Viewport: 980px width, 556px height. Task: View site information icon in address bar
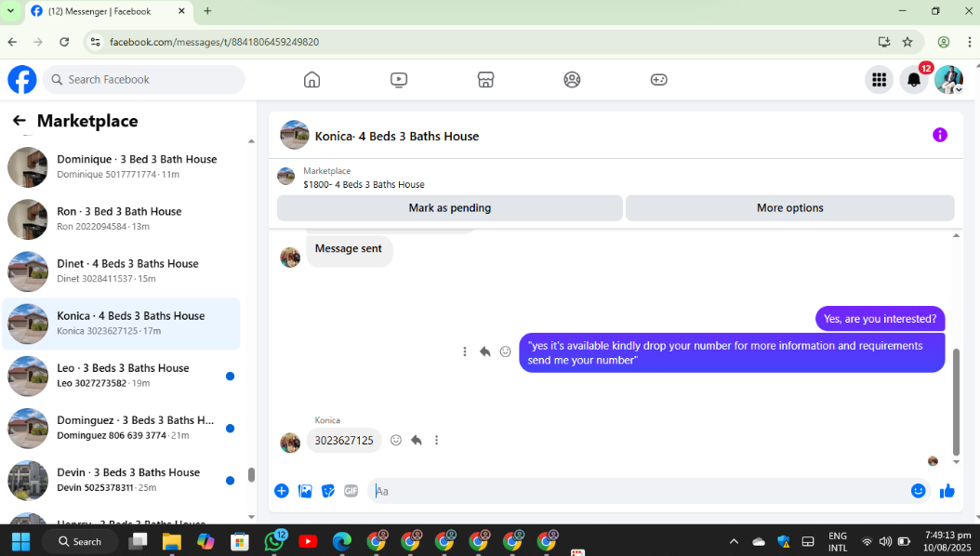coord(96,42)
